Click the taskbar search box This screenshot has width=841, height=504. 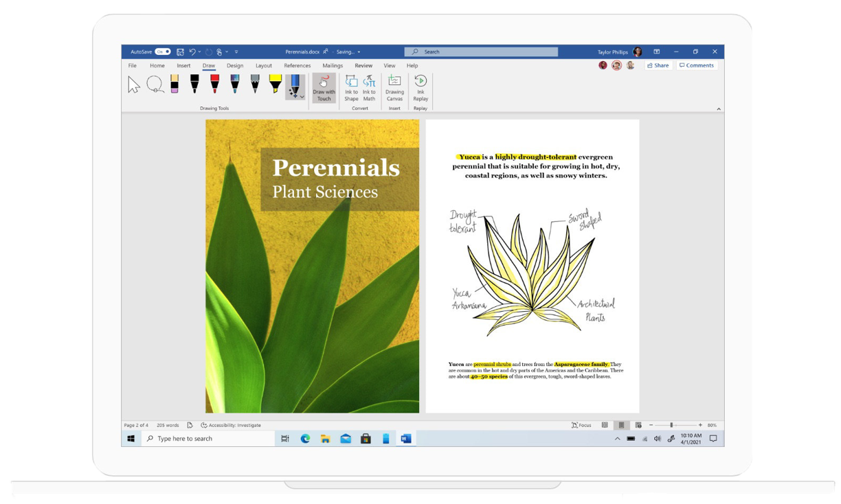coord(208,438)
